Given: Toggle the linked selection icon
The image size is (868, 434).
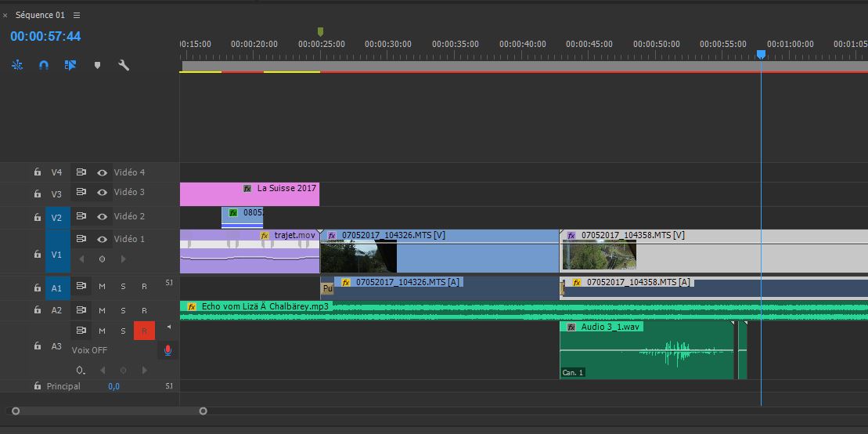Looking at the screenshot, I should [x=70, y=66].
